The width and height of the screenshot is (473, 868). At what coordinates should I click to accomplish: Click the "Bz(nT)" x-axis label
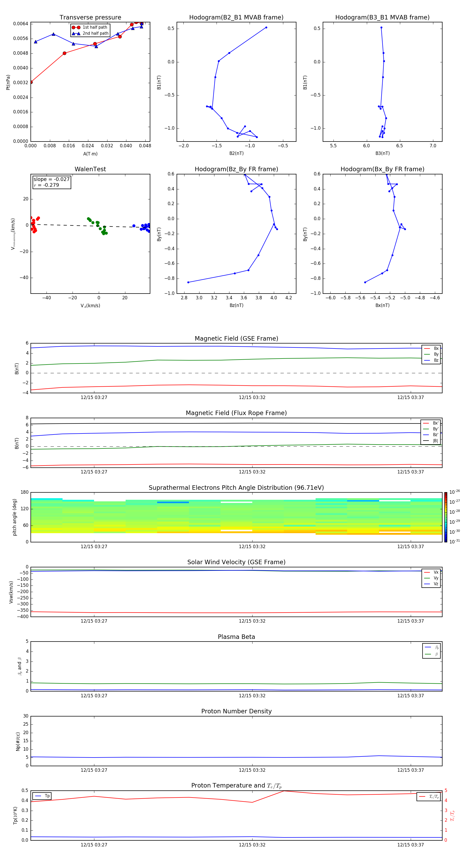tap(236, 305)
